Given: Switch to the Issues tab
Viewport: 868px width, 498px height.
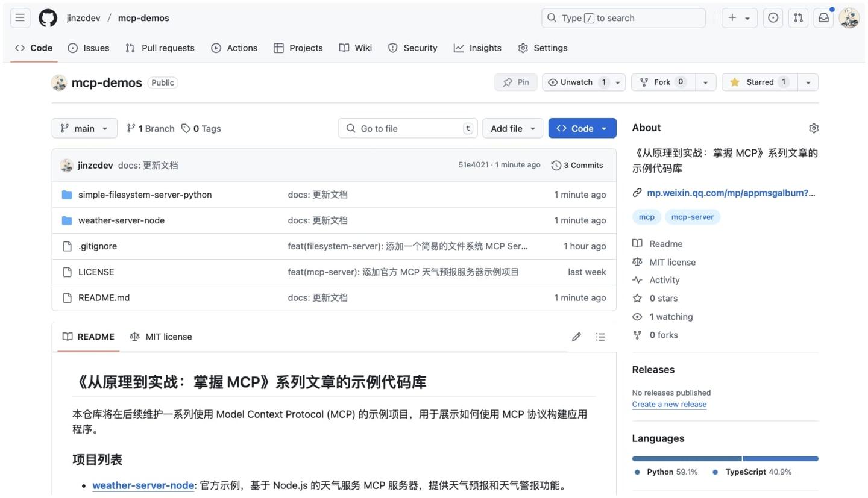Looking at the screenshot, I should click(89, 48).
